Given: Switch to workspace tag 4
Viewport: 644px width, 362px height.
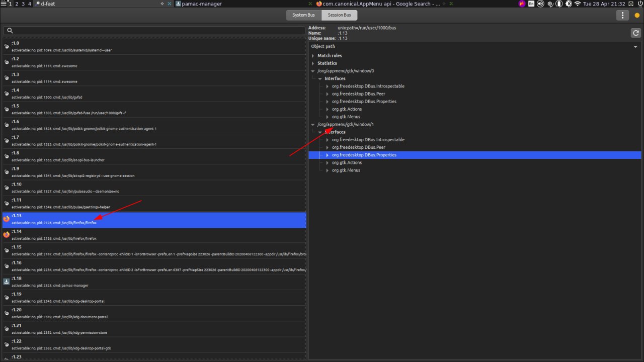Looking at the screenshot, I should 30,4.
